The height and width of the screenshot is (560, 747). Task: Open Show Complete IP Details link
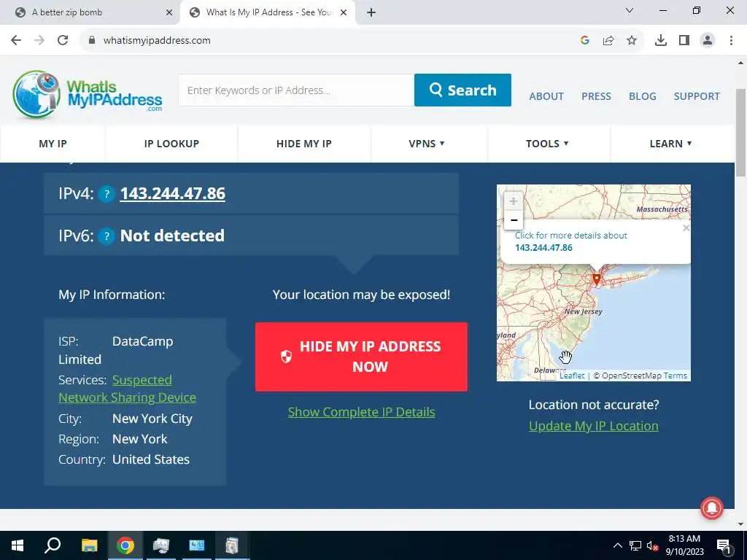361,413
